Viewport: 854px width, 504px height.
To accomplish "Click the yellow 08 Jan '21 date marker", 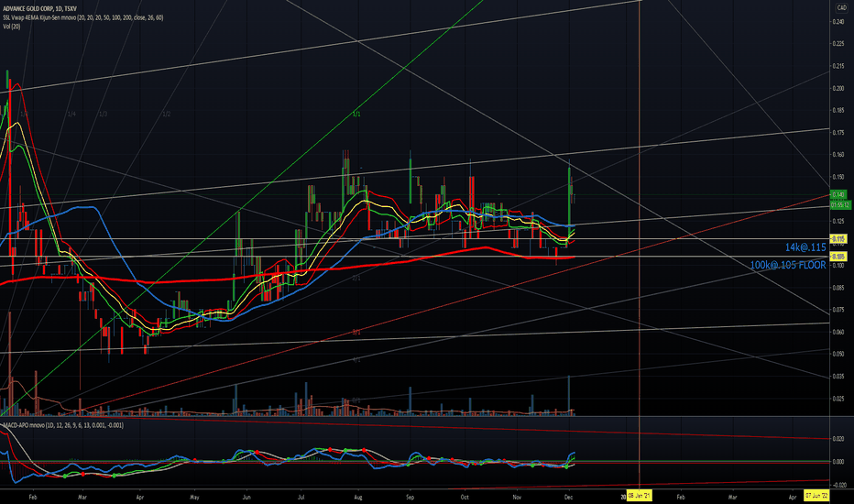I will click(639, 496).
